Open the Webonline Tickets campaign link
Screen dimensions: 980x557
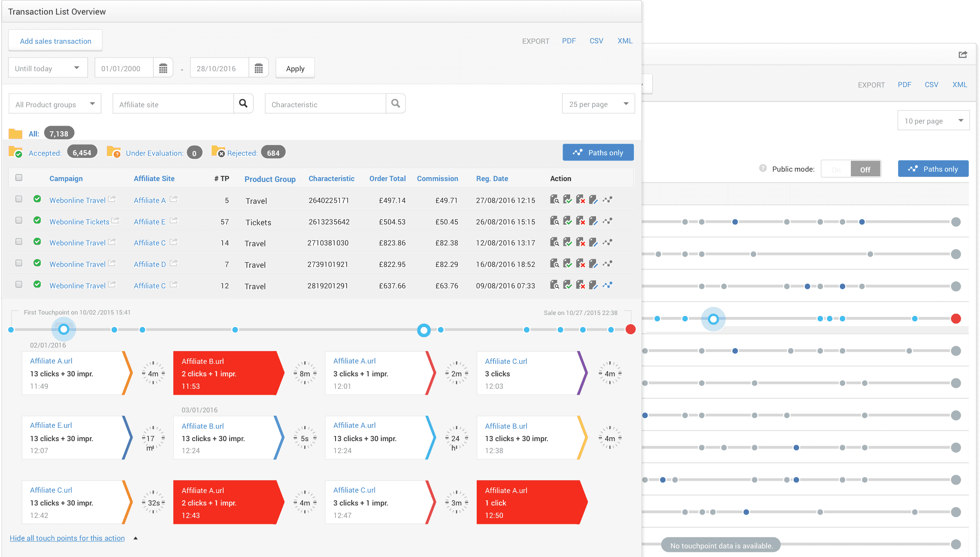(79, 221)
